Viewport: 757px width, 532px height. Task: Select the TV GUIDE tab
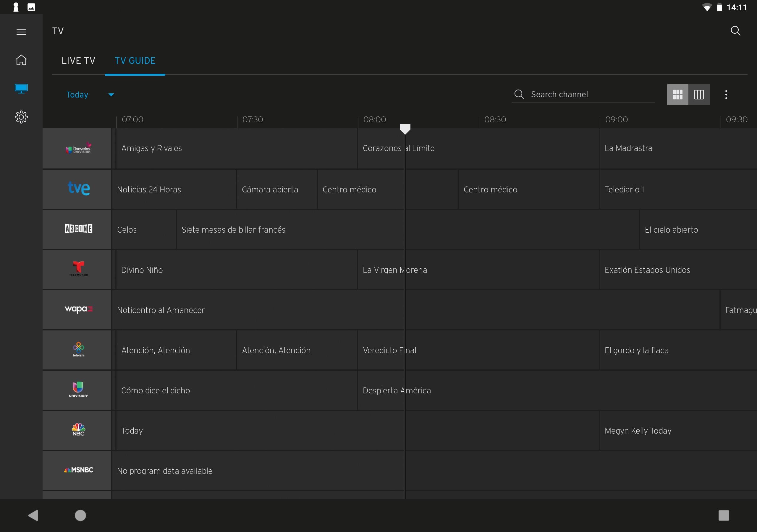pyautogui.click(x=135, y=61)
